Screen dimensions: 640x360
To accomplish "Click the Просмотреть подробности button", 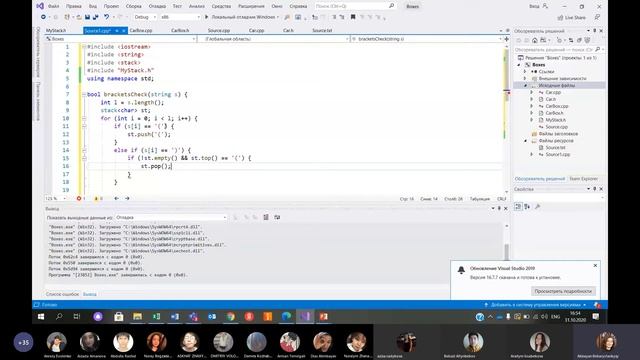I will tap(563, 291).
